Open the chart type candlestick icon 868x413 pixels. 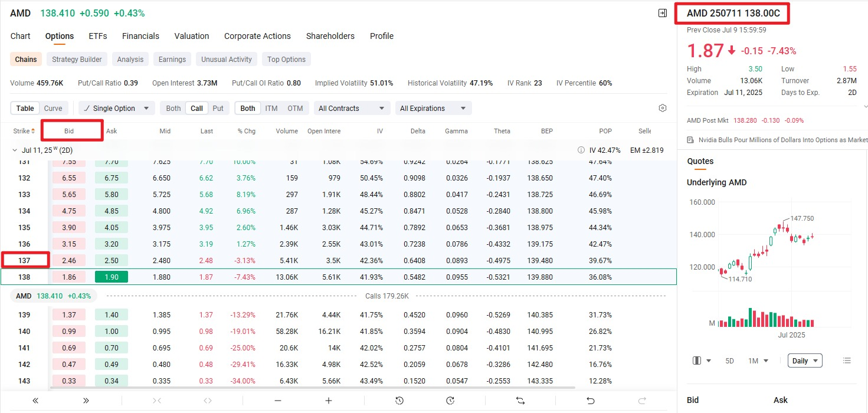pyautogui.click(x=696, y=360)
